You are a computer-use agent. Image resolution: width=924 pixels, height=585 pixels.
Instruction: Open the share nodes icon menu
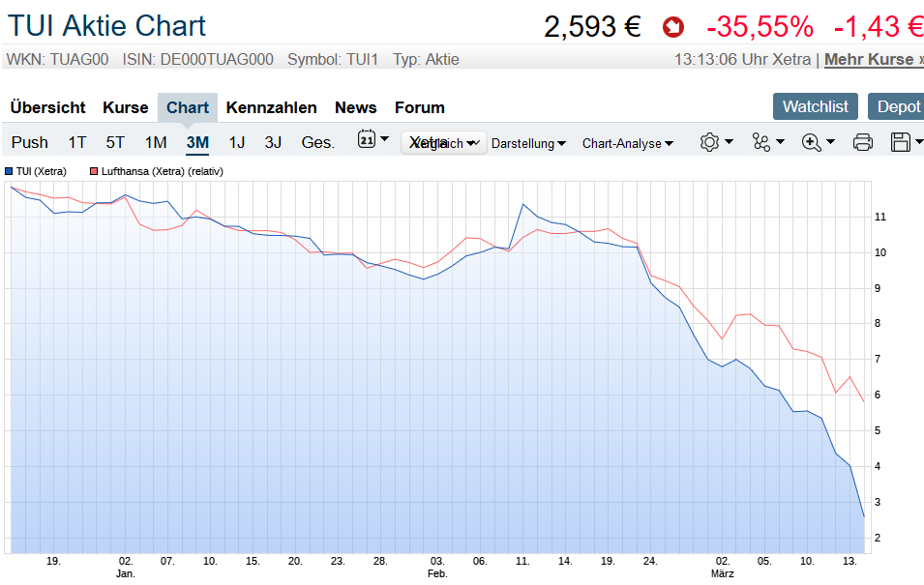click(x=761, y=142)
